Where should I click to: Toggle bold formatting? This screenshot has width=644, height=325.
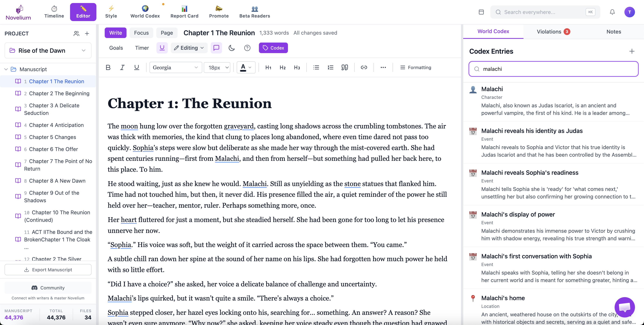[108, 67]
